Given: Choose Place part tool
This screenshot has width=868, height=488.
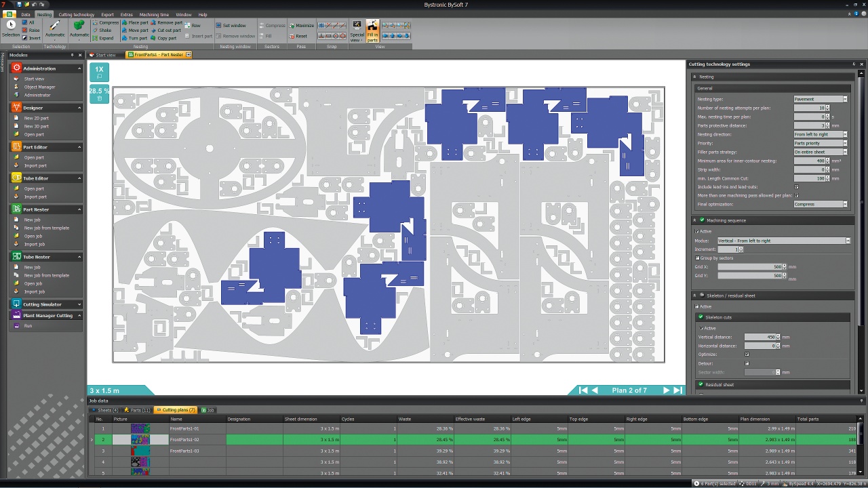Looking at the screenshot, I should pyautogui.click(x=135, y=22).
